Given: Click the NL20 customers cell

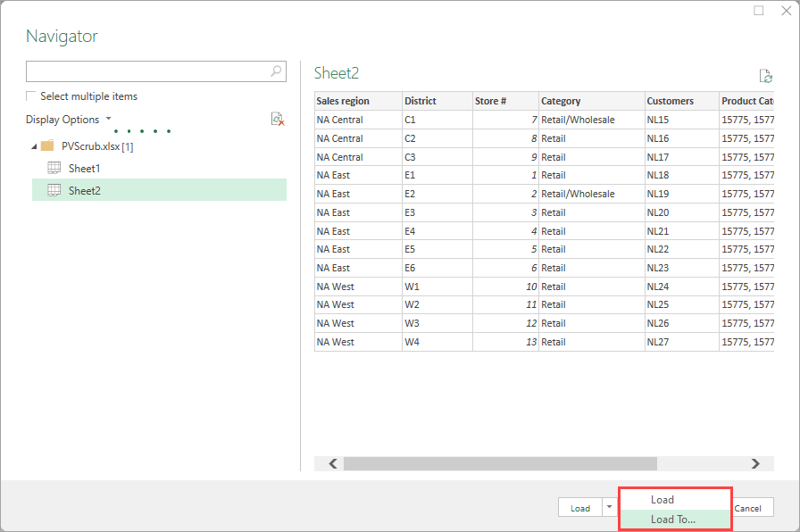Looking at the screenshot, I should click(681, 212).
